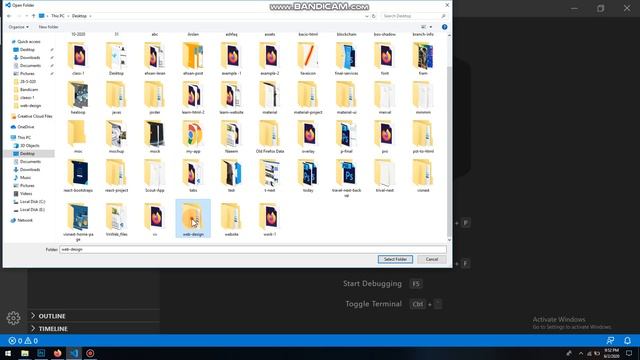Screen dimensions: 640x360
Task: Click the Folder name input field
Action: pos(253,249)
